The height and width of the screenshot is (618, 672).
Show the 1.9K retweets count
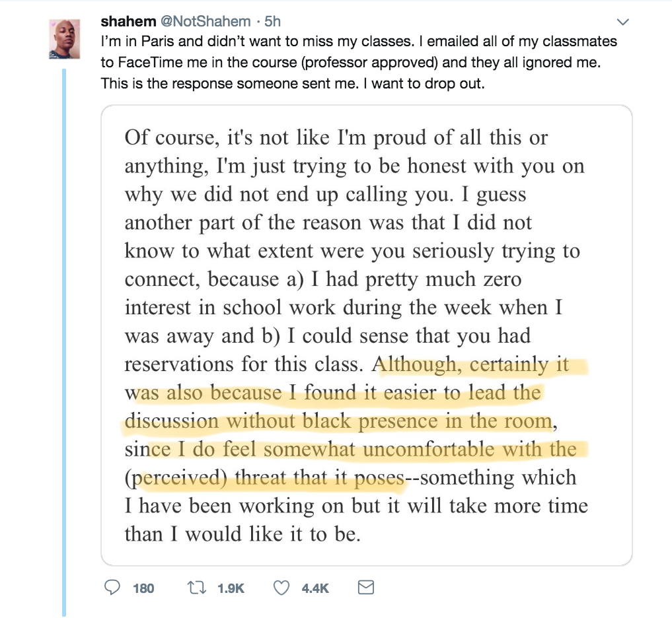coord(231,588)
